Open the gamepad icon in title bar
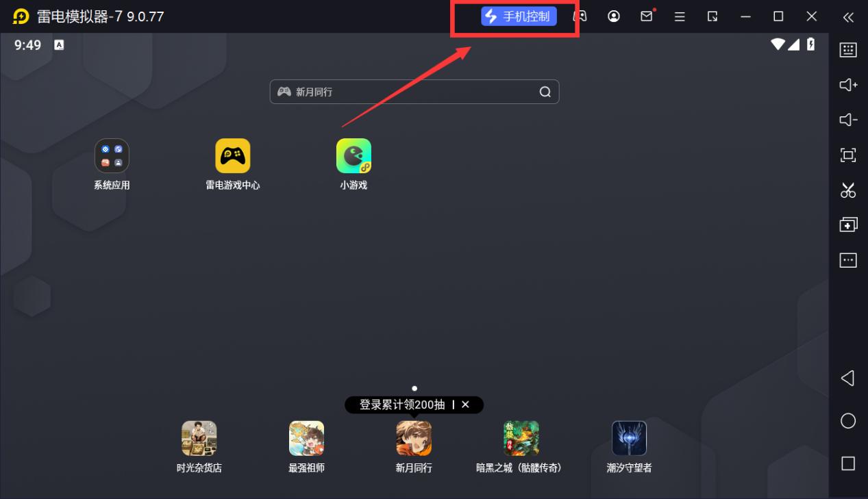Viewport: 868px width, 499px height. (x=580, y=16)
